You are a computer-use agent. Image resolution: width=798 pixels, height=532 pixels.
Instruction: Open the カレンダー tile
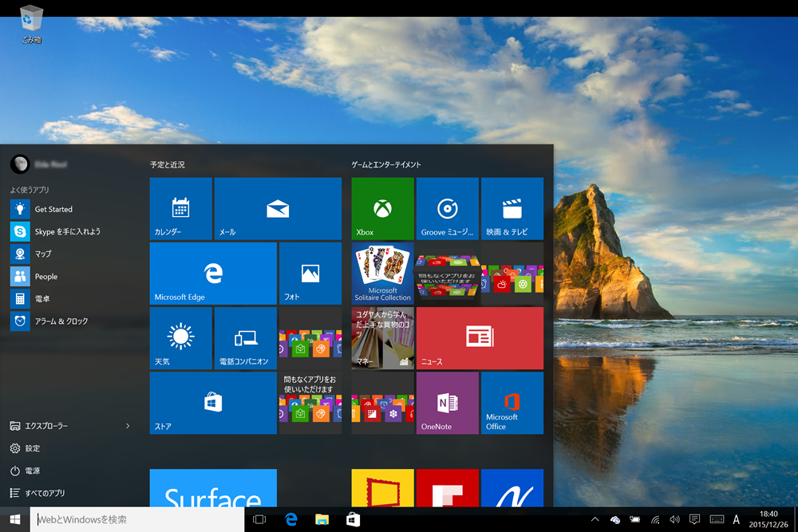tap(180, 208)
